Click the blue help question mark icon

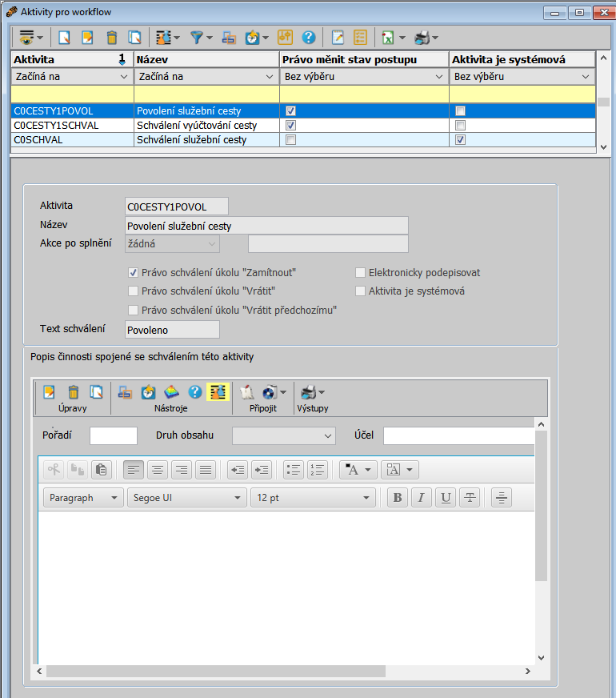point(308,38)
